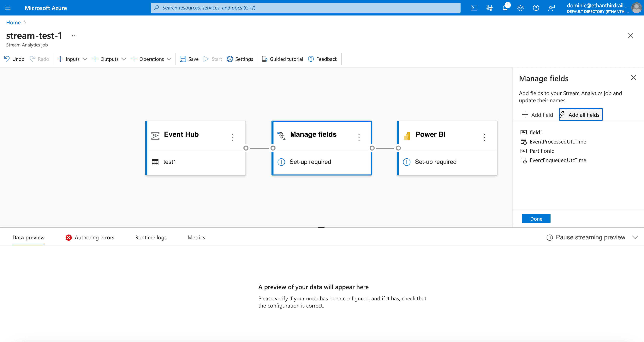Click the Redo toolbar button
Viewport: 644px width, 342px height.
[39, 59]
